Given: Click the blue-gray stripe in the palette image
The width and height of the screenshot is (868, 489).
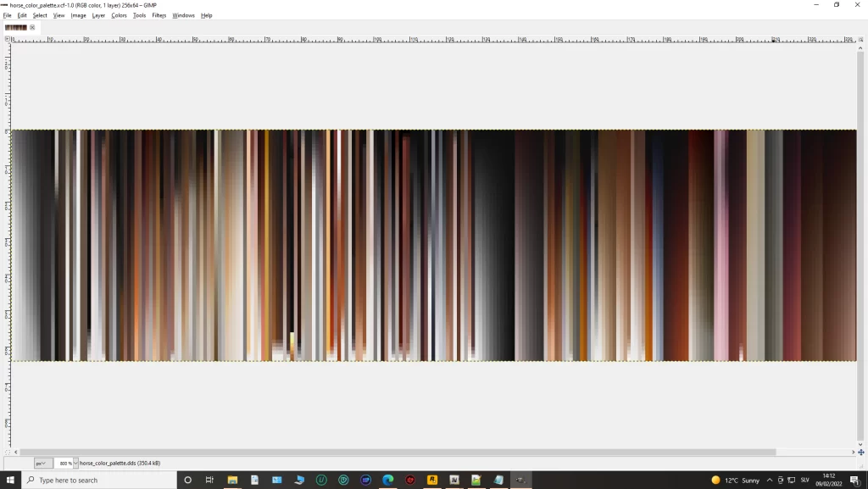Looking at the screenshot, I should [x=657, y=245].
